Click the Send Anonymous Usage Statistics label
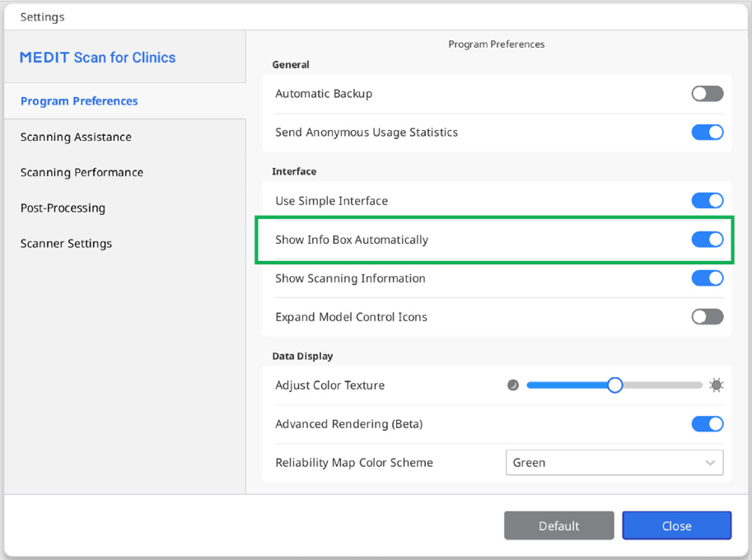752x560 pixels. 367,133
